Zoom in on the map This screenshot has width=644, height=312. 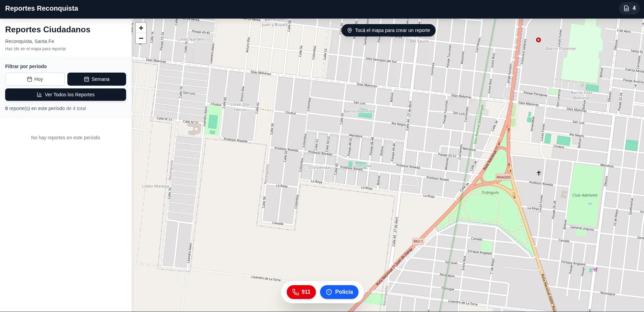click(x=141, y=28)
